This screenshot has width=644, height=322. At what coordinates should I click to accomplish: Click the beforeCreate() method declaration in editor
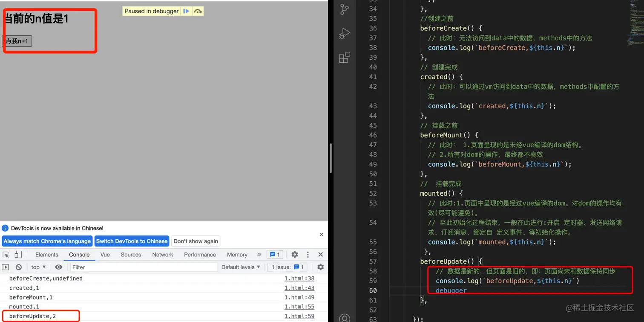451,28
